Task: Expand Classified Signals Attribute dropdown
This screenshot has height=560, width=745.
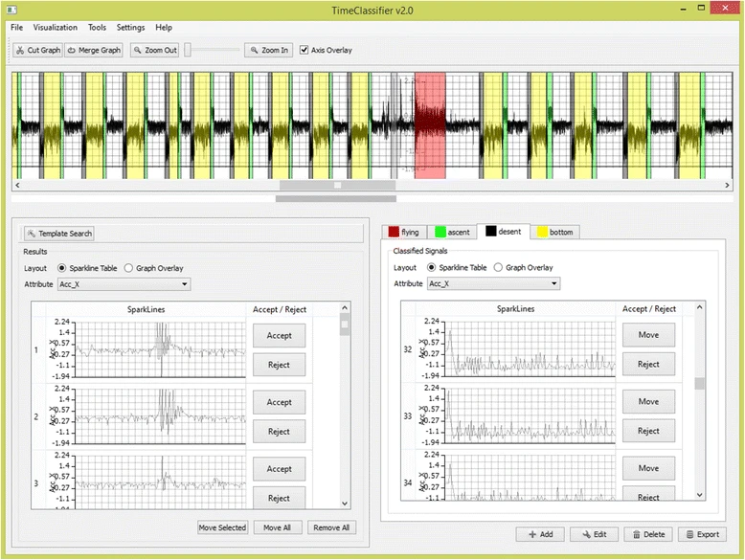Action: pyautogui.click(x=494, y=283)
